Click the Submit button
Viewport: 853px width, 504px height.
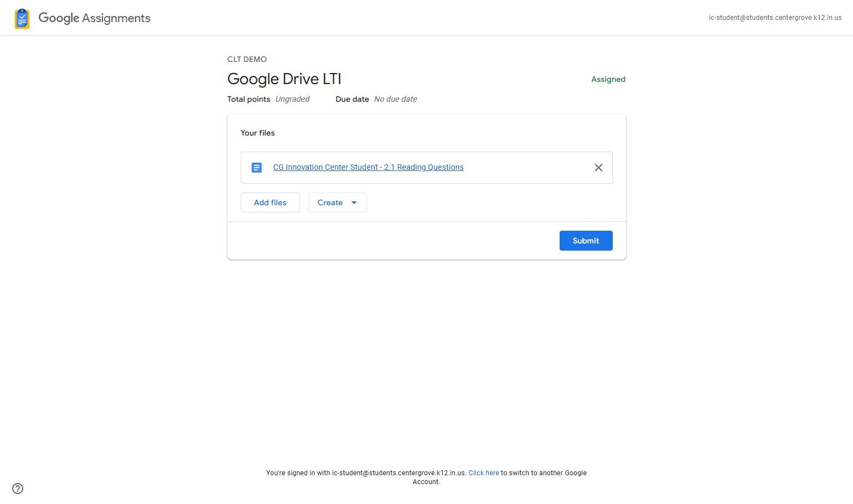tap(586, 240)
